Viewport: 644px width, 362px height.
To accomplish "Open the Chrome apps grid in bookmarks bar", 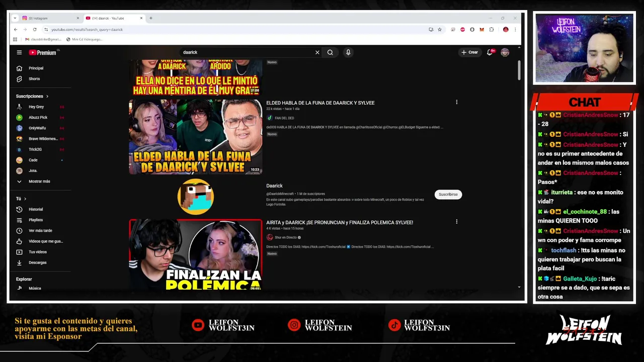I will pyautogui.click(x=15, y=39).
